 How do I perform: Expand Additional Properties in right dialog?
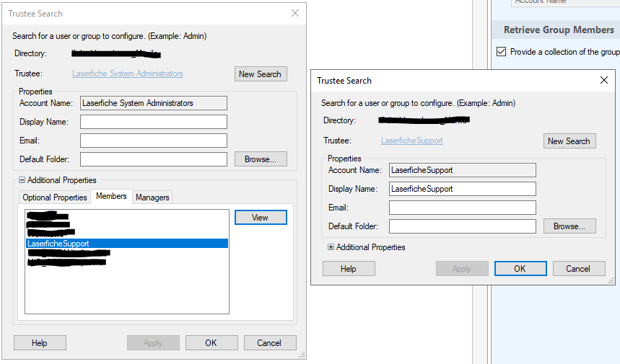331,247
